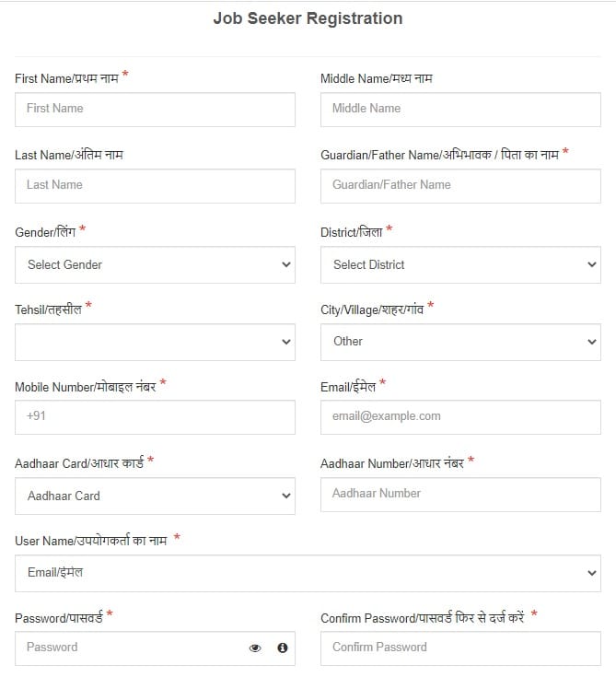
Task: Open the City/Village dropdown showing Other
Action: 460,342
